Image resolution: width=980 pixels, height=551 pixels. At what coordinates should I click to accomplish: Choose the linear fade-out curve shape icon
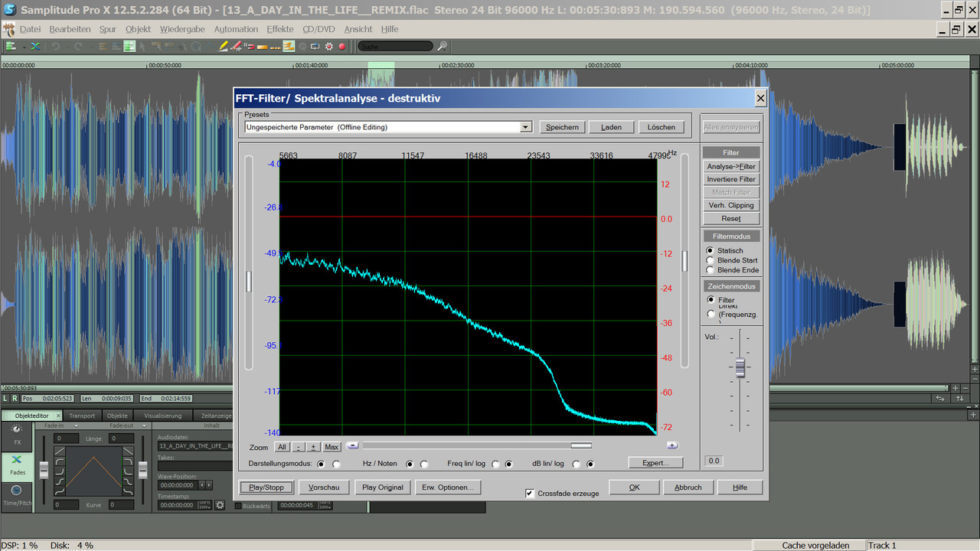(x=128, y=452)
